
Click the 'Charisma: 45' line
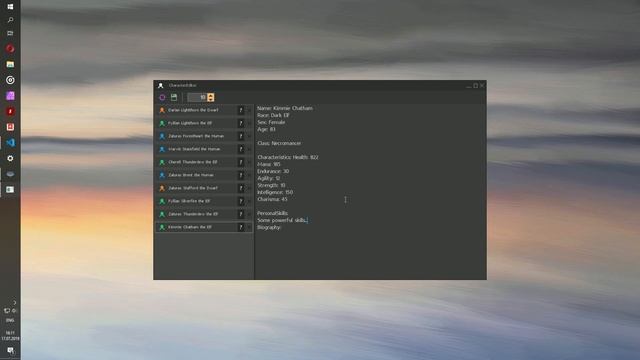272,199
